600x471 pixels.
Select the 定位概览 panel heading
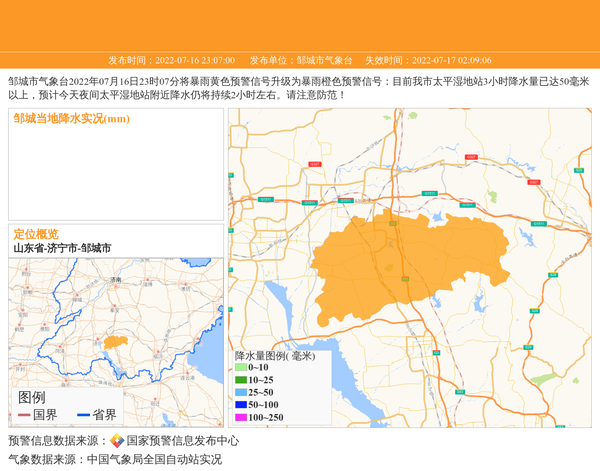pos(36,234)
